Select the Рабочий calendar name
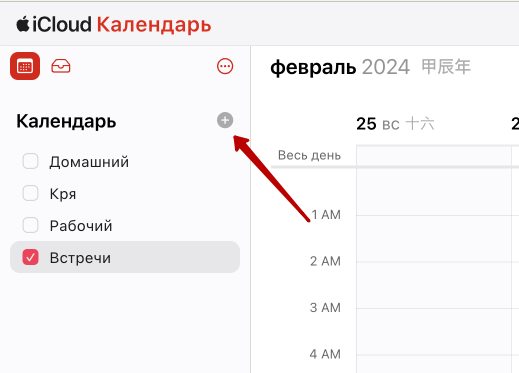Screen dimensions: 519x373 click(x=81, y=226)
